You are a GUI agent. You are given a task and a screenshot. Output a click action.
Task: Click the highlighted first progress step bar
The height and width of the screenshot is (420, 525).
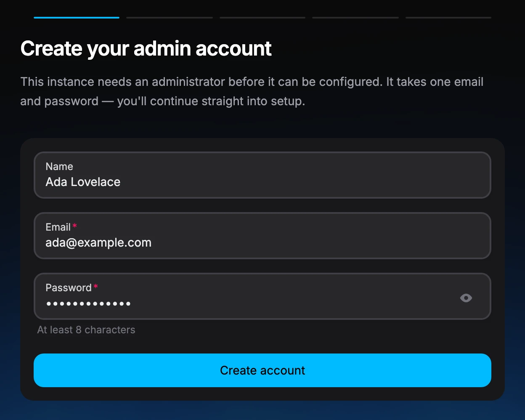point(77,18)
